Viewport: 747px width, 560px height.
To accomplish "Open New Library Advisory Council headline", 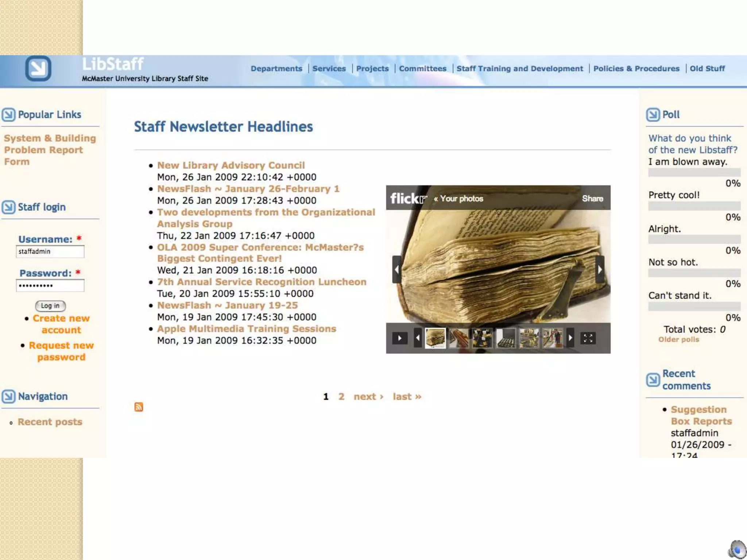I will point(231,165).
